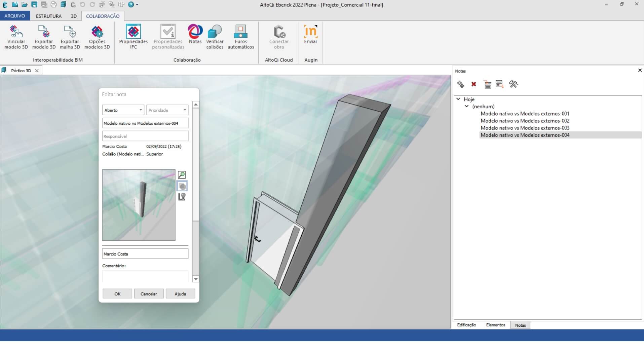The width and height of the screenshot is (644, 355).
Task: Click the Editar nota scrollbar thumb
Action: coord(196,165)
